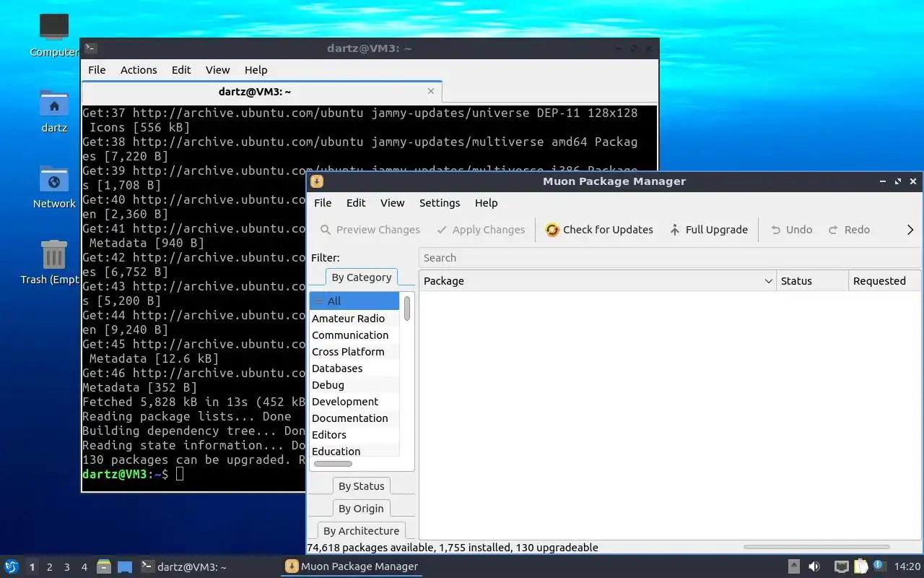Click the package Search field

(670, 258)
